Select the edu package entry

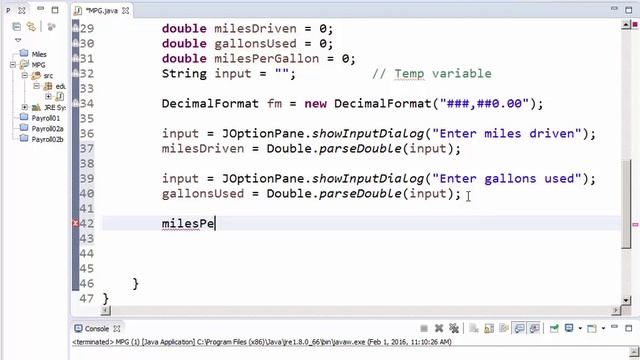(x=60, y=86)
